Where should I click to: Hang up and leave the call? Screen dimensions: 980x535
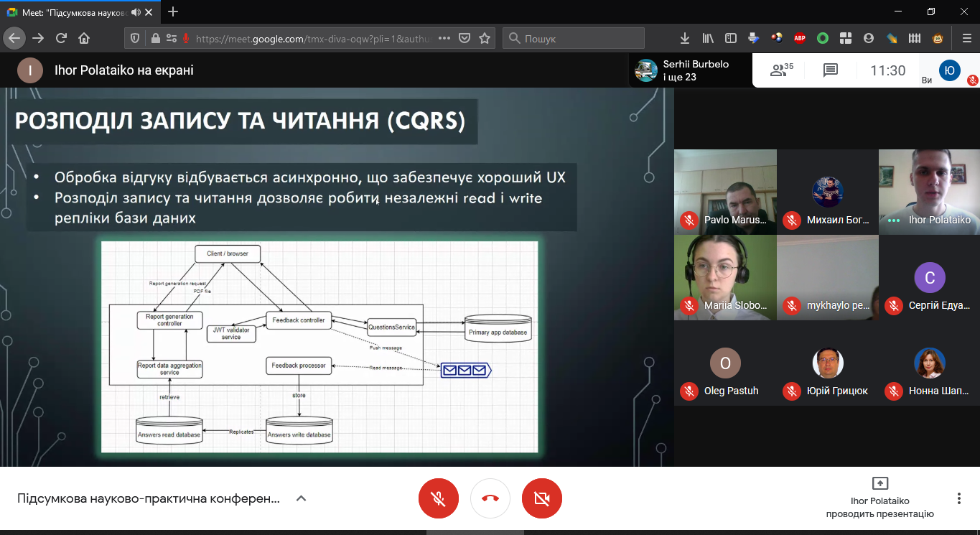pos(490,498)
